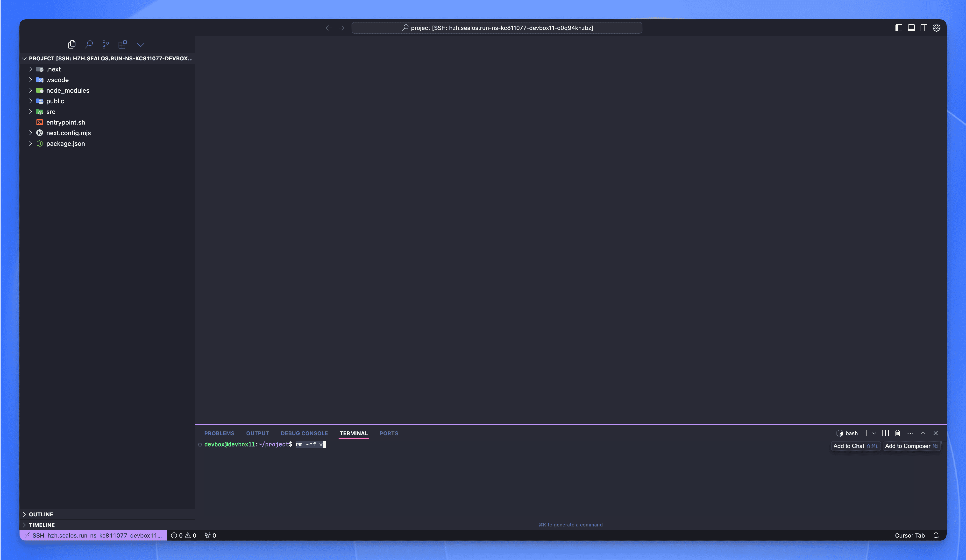Open forwarded ports indicator in status bar

(x=210, y=535)
